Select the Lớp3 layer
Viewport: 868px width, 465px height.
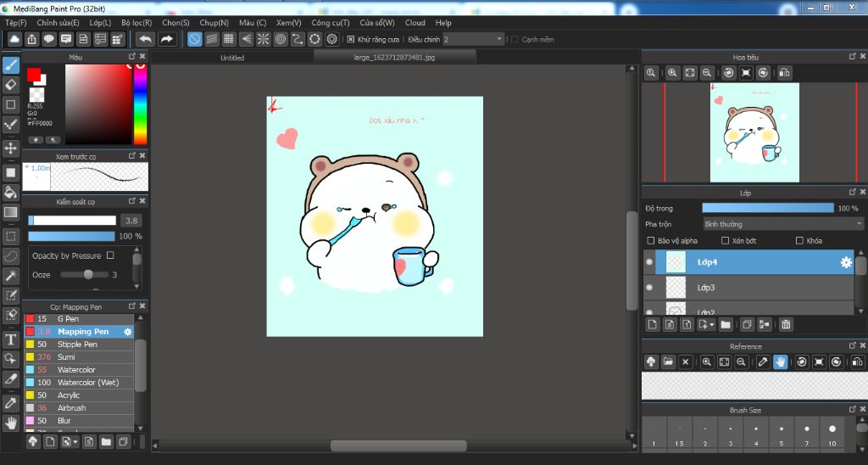tap(749, 288)
